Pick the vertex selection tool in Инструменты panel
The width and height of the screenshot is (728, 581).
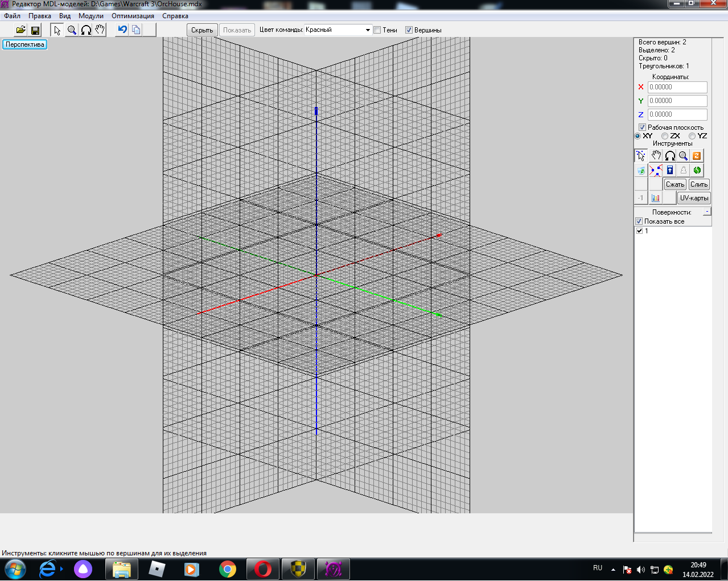click(641, 156)
